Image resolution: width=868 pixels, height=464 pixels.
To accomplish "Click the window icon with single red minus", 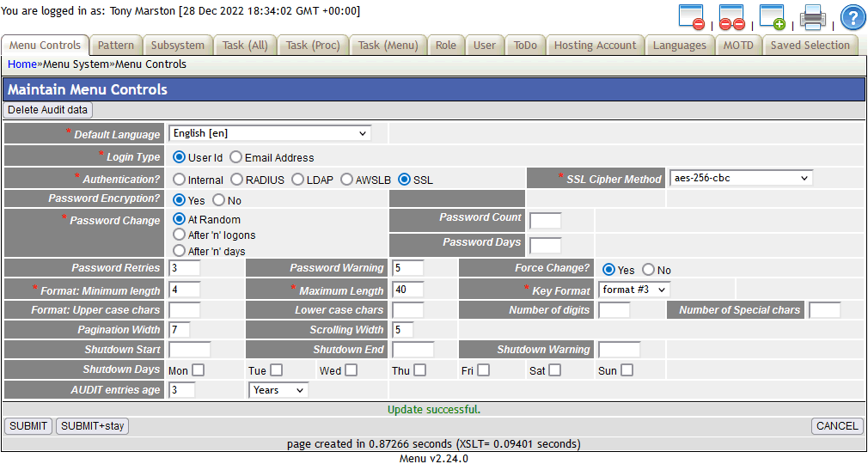I will 692,17.
